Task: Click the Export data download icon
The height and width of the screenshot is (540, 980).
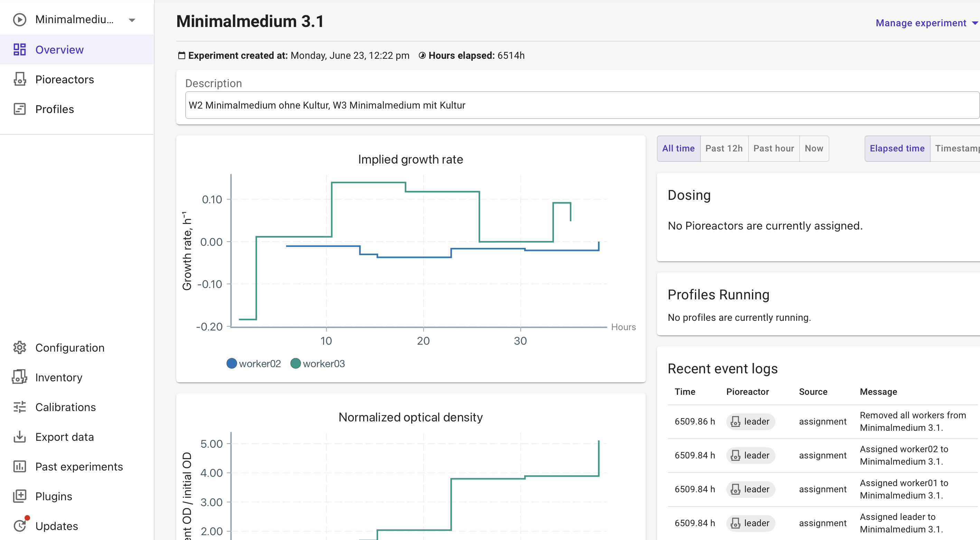Action: [19, 437]
